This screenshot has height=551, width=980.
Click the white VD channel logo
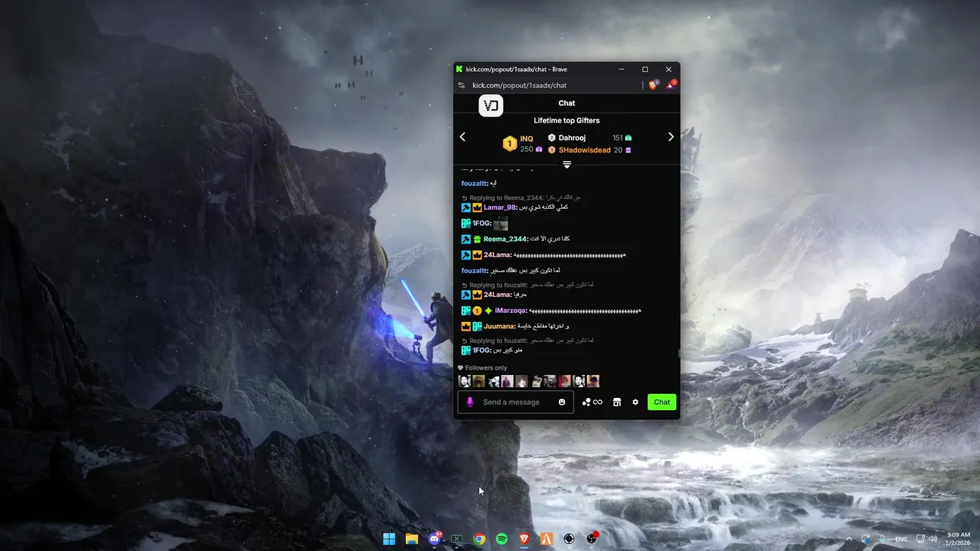[x=491, y=106]
